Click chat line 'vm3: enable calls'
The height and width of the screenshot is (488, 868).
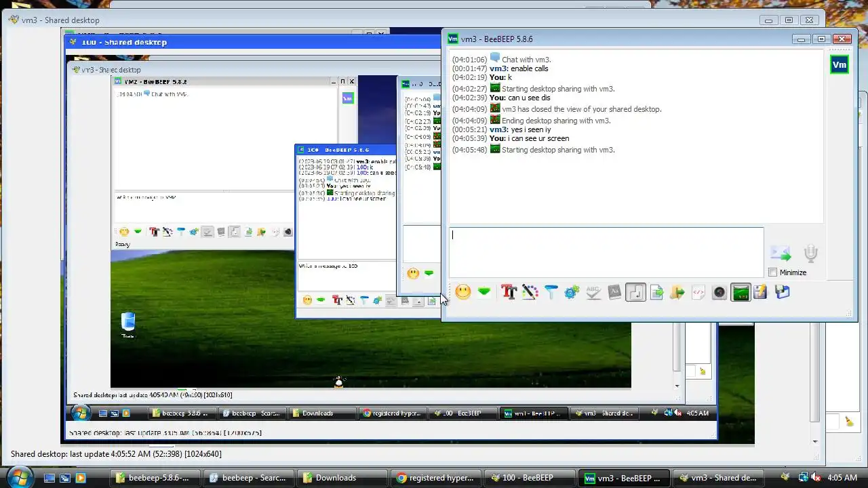point(519,68)
